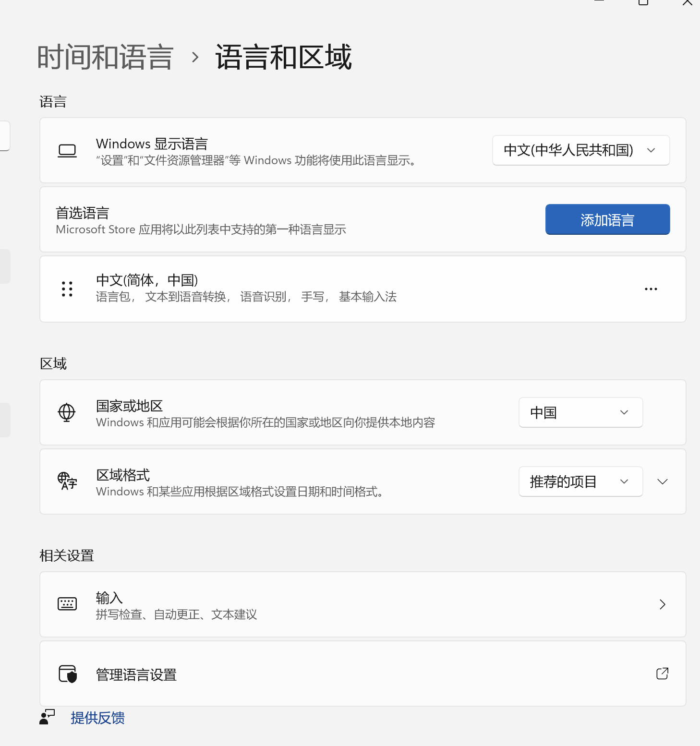
Task: Open the 输入 settings page chevron
Action: pos(663,604)
